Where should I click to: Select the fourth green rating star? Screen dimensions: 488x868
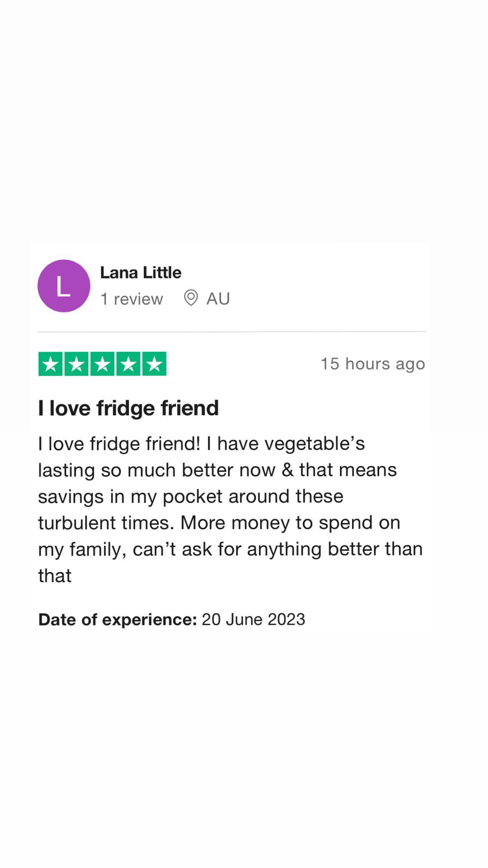point(128,364)
